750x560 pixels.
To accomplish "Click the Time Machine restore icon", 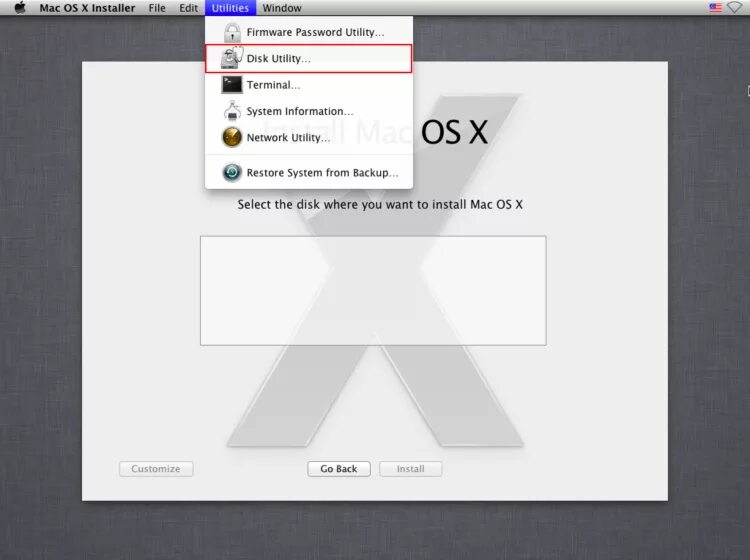I will (232, 172).
